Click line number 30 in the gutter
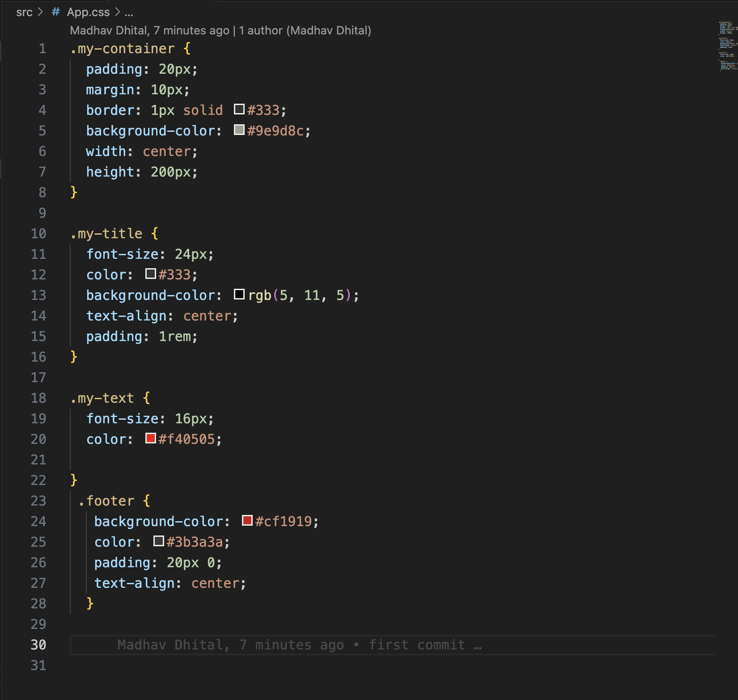This screenshot has height=700, width=738. (x=39, y=645)
